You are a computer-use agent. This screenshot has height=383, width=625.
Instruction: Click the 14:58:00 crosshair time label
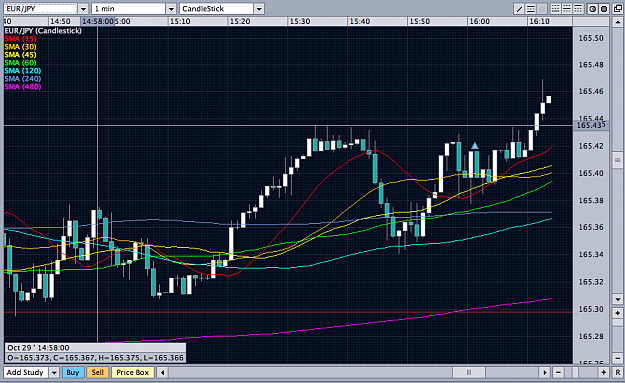click(x=98, y=22)
